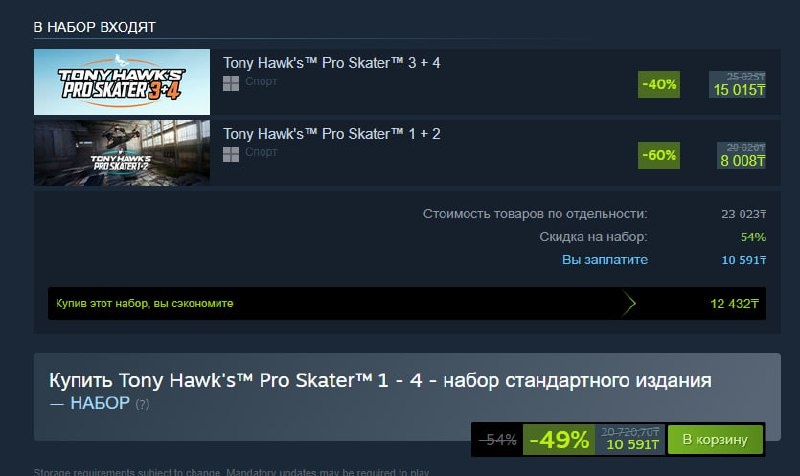This screenshot has width=800, height=476.
Task: Click the Tony Hawk's Pro Skater 3 + 4 title
Action: point(332,63)
